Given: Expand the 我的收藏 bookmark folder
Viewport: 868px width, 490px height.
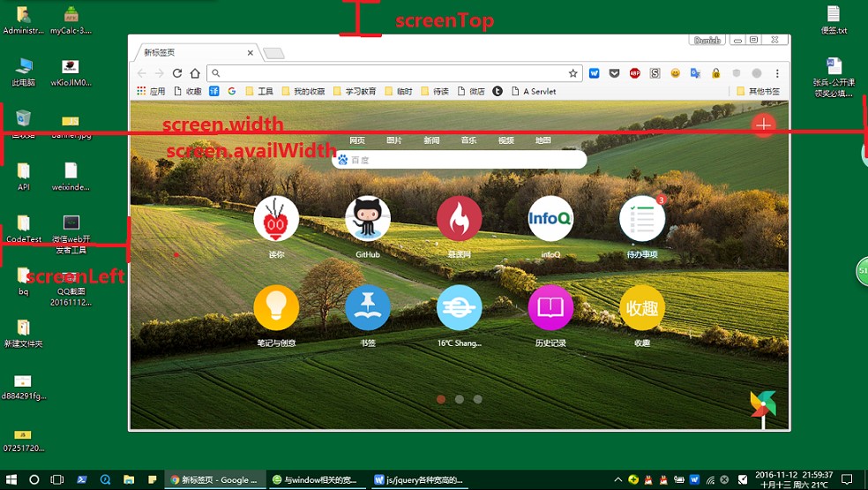Looking at the screenshot, I should click(303, 92).
